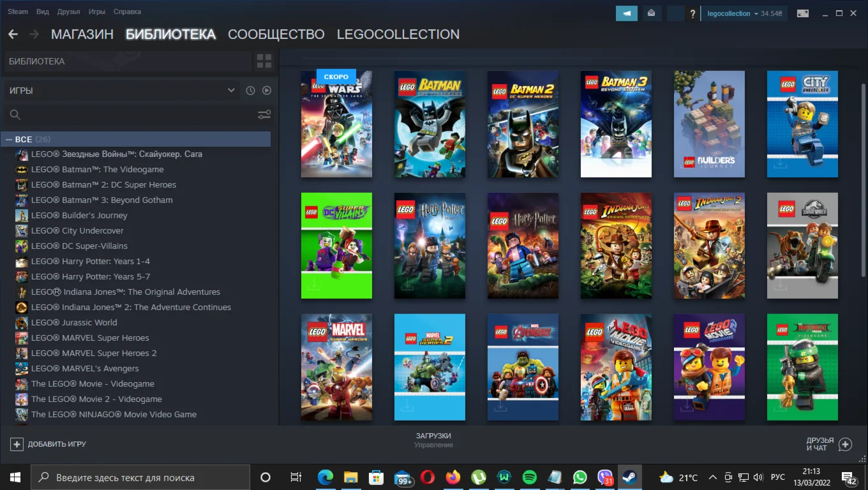The image size is (868, 490).
Task: Switch to Big Picture mode icon
Action: [x=803, y=13]
